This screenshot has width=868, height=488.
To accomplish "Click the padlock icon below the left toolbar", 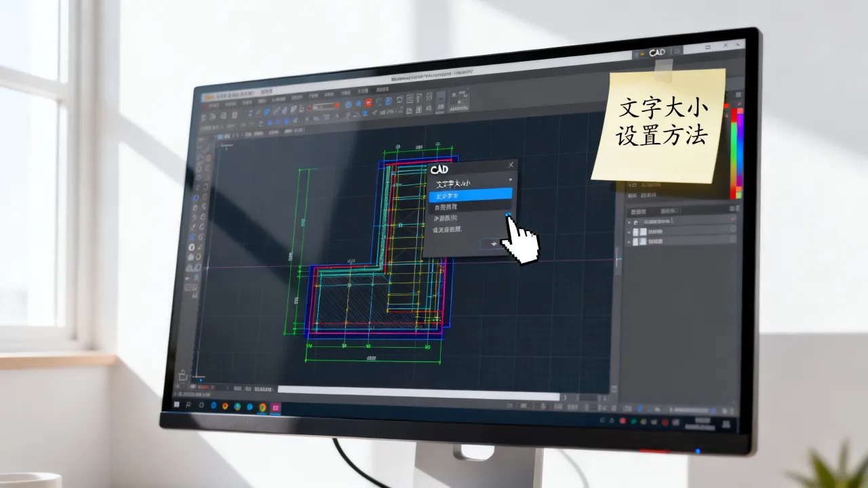I will 182,375.
